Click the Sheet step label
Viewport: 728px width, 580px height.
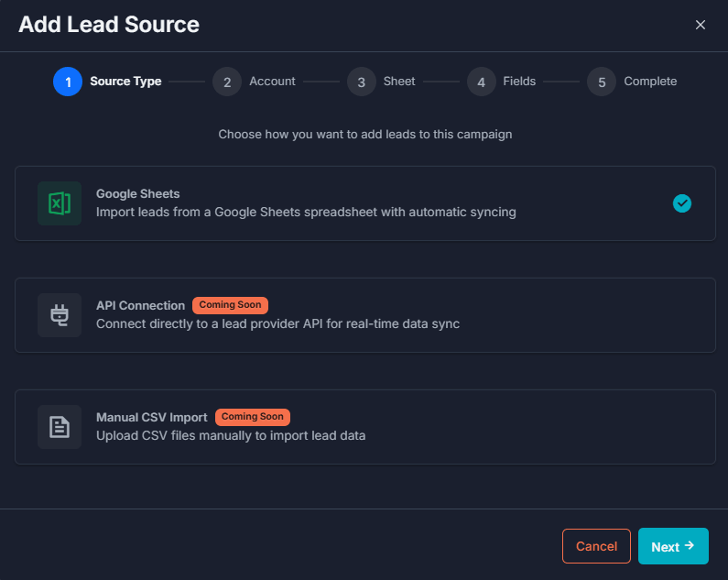(x=399, y=82)
